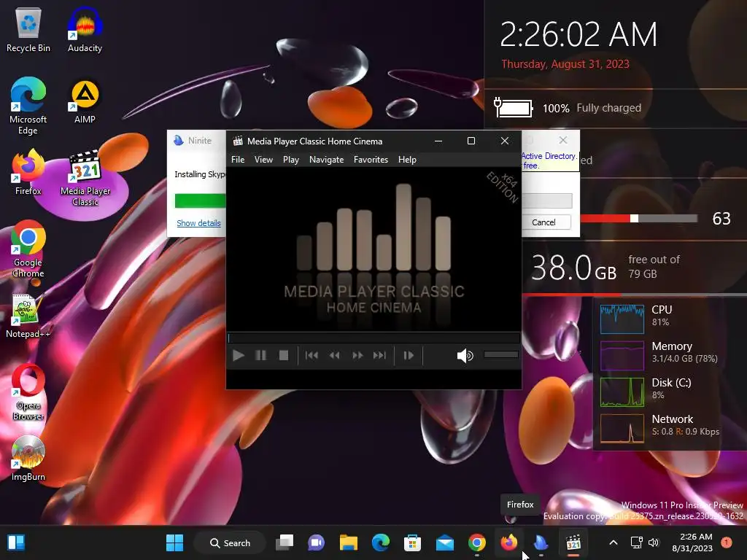Click the Memory usage graph widget

pos(622,356)
